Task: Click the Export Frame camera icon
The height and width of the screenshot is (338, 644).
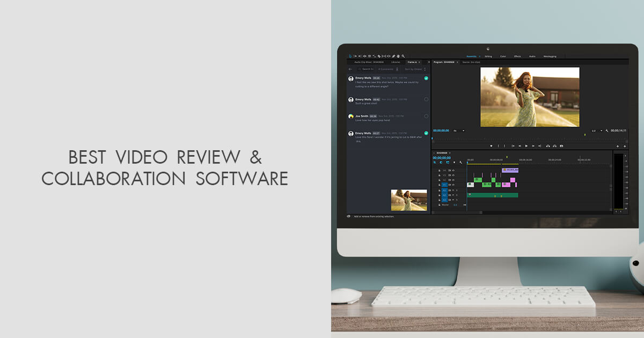Action: point(562,146)
